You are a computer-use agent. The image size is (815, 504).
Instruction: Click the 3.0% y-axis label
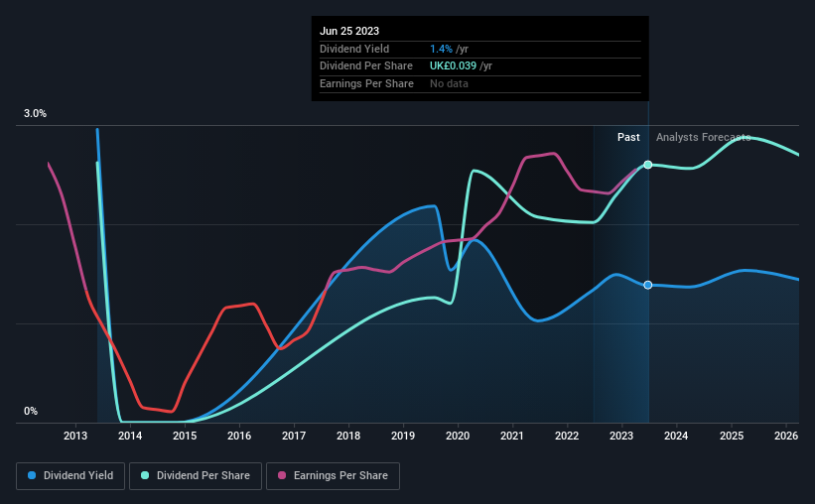(35, 114)
